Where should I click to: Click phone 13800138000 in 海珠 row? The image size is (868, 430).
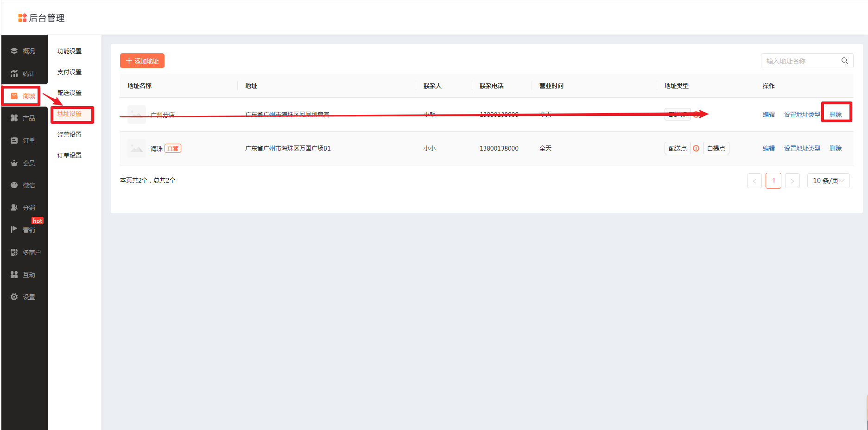pos(499,148)
